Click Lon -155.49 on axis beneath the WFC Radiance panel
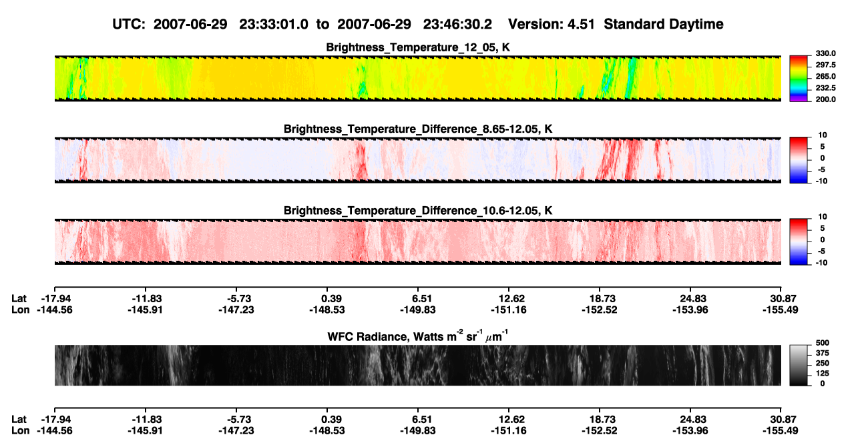868x445 pixels. [781, 430]
